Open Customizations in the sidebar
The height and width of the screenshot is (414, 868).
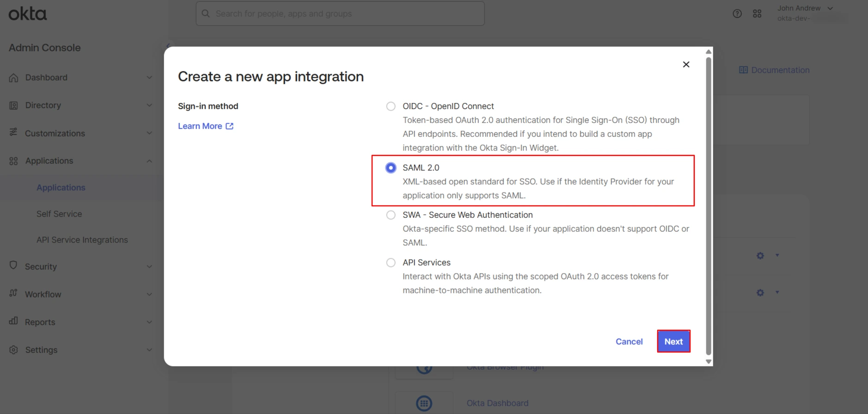coord(55,133)
